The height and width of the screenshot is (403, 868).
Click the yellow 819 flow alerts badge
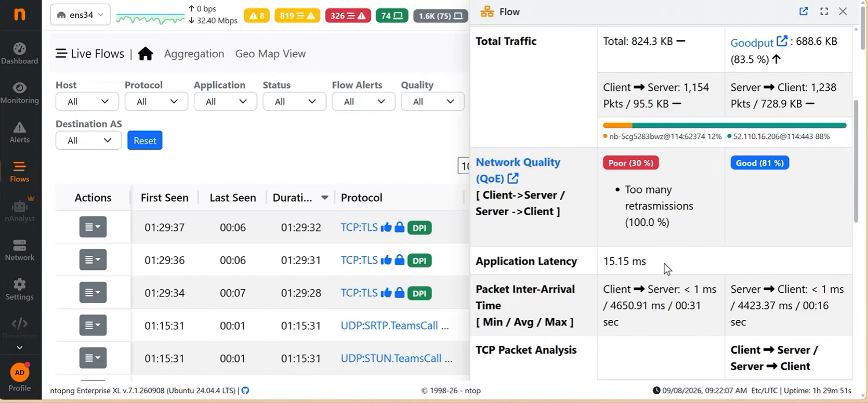coord(297,16)
